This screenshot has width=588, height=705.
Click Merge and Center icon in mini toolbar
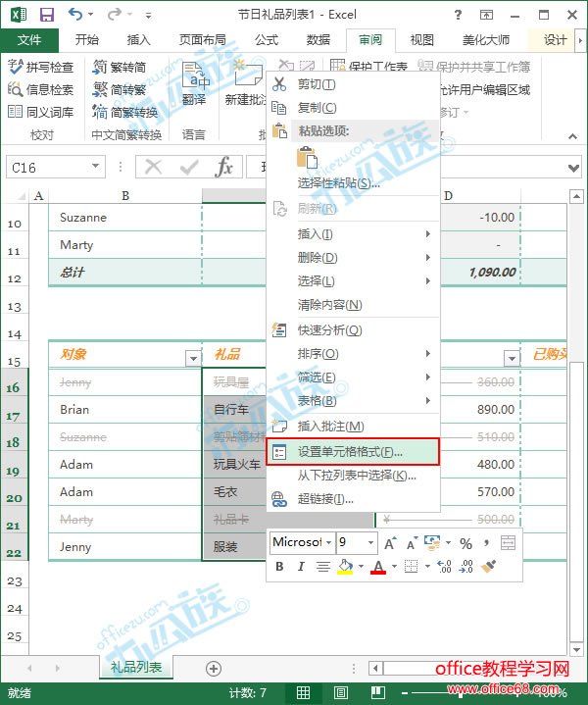point(508,543)
